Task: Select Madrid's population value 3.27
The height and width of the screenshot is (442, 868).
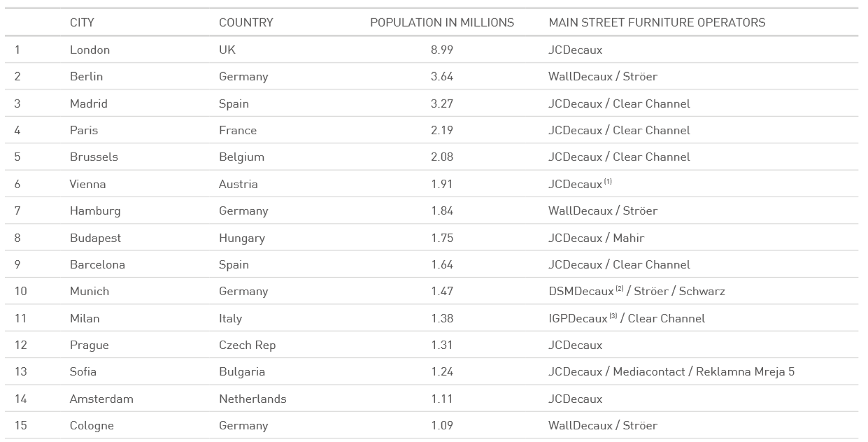Action: coord(442,104)
